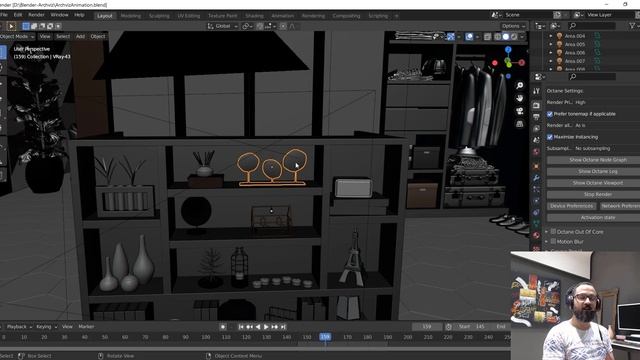The image size is (640, 360).
Task: Open the Object Constraints properties tab icon
Action: [536, 212]
